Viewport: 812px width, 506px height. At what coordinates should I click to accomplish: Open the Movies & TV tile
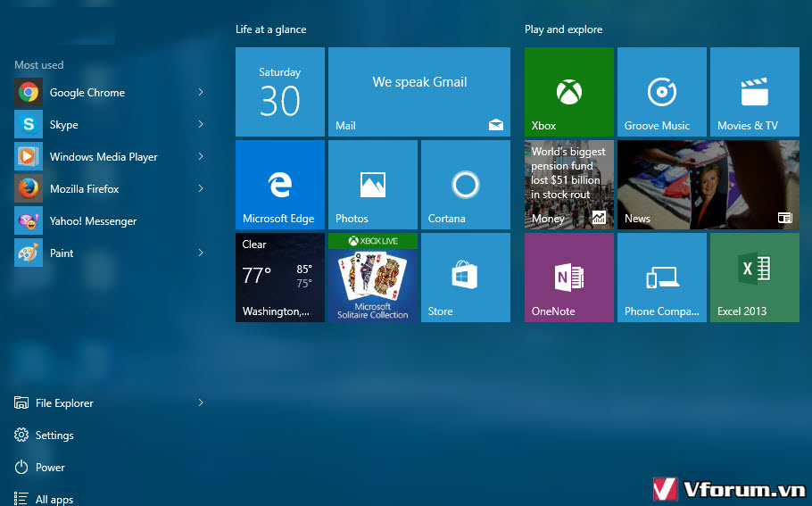[x=755, y=92]
